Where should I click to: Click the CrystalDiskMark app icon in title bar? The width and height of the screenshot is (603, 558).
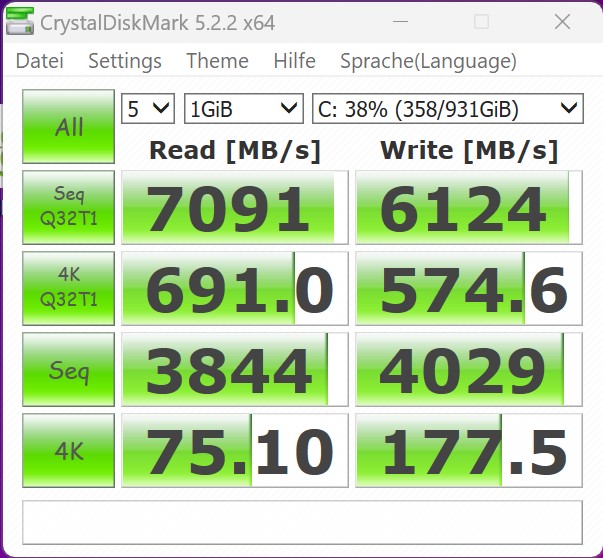(x=20, y=22)
